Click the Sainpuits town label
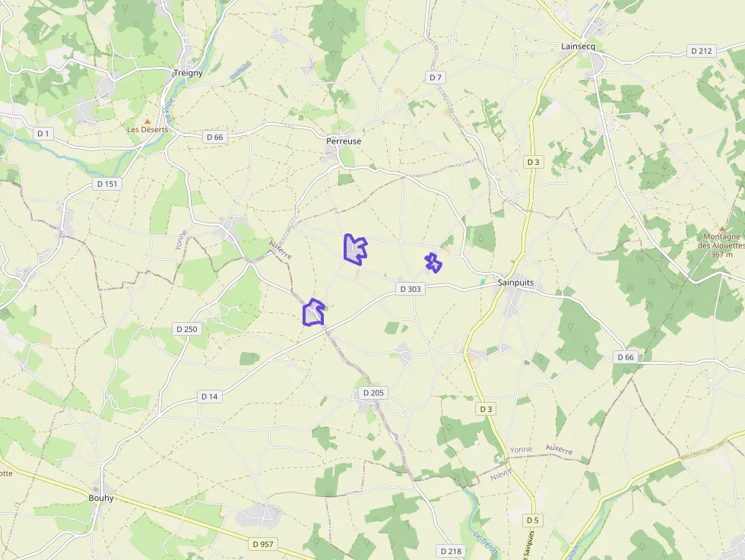The image size is (745, 560). pyautogui.click(x=515, y=282)
